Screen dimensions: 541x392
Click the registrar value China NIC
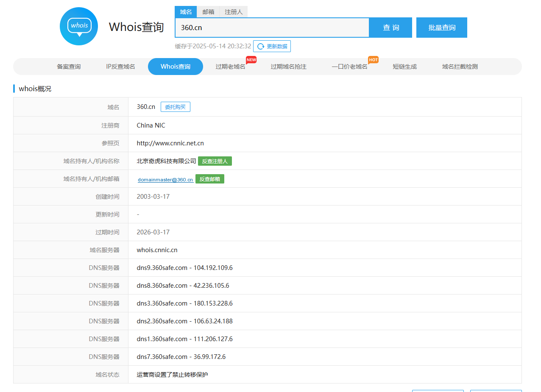pyautogui.click(x=151, y=125)
